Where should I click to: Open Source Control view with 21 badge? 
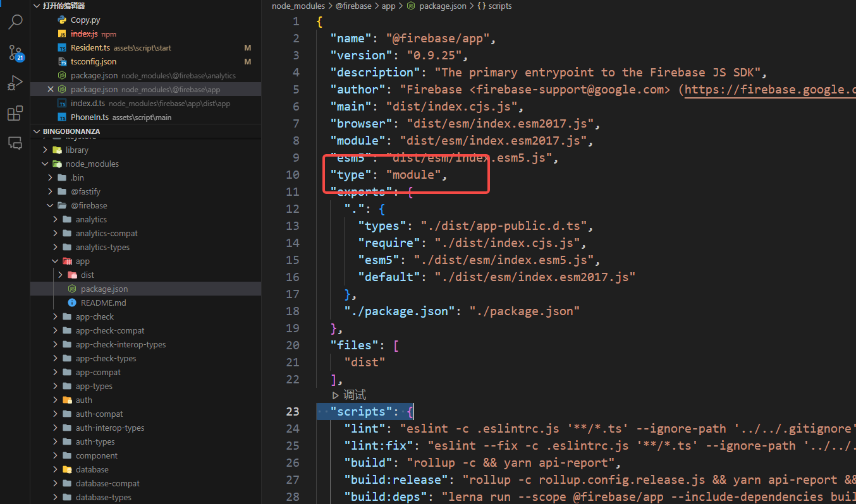coord(15,52)
